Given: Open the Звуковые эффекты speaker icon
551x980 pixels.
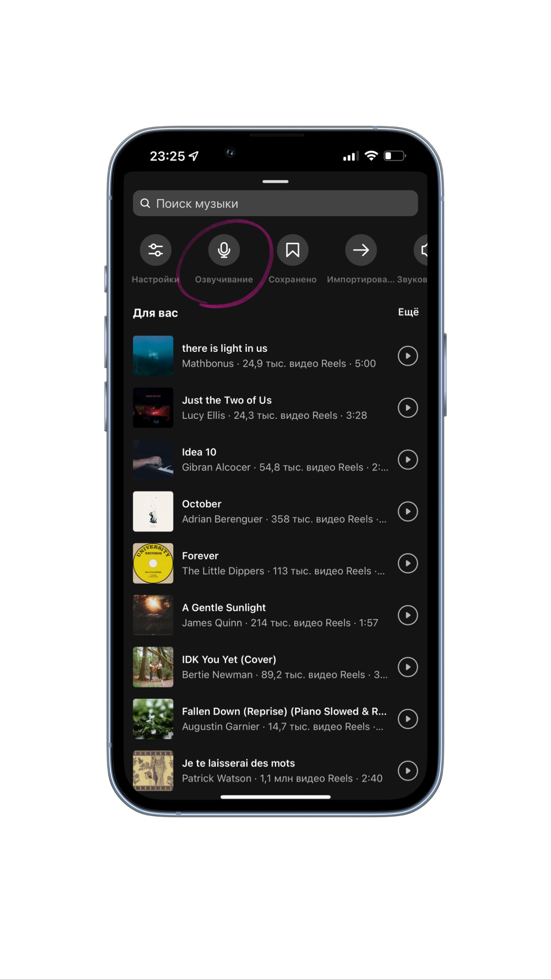Looking at the screenshot, I should coord(421,250).
